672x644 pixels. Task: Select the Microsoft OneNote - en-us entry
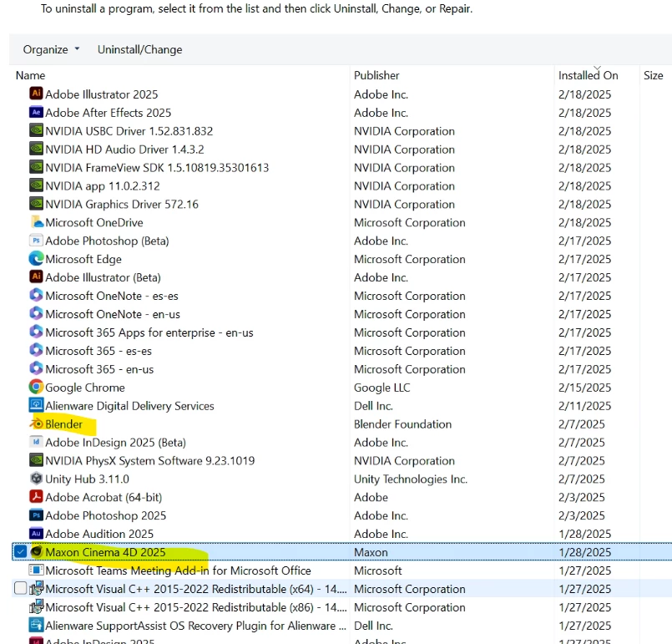coord(113,314)
